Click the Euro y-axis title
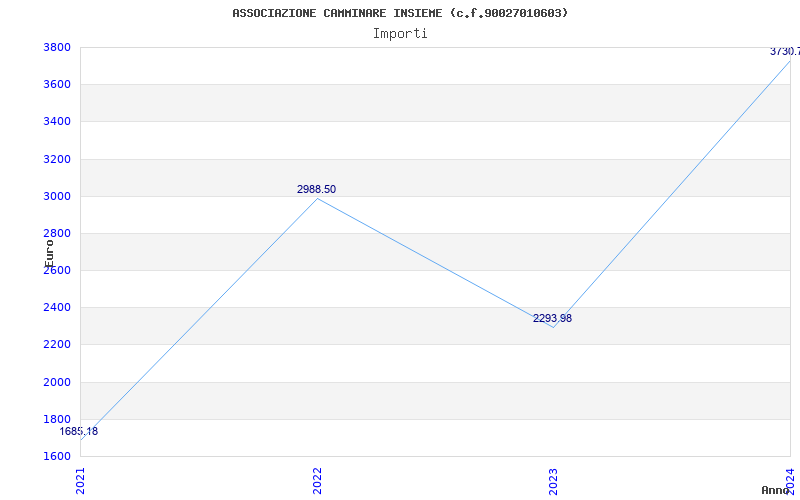800x500 pixels. (x=49, y=254)
